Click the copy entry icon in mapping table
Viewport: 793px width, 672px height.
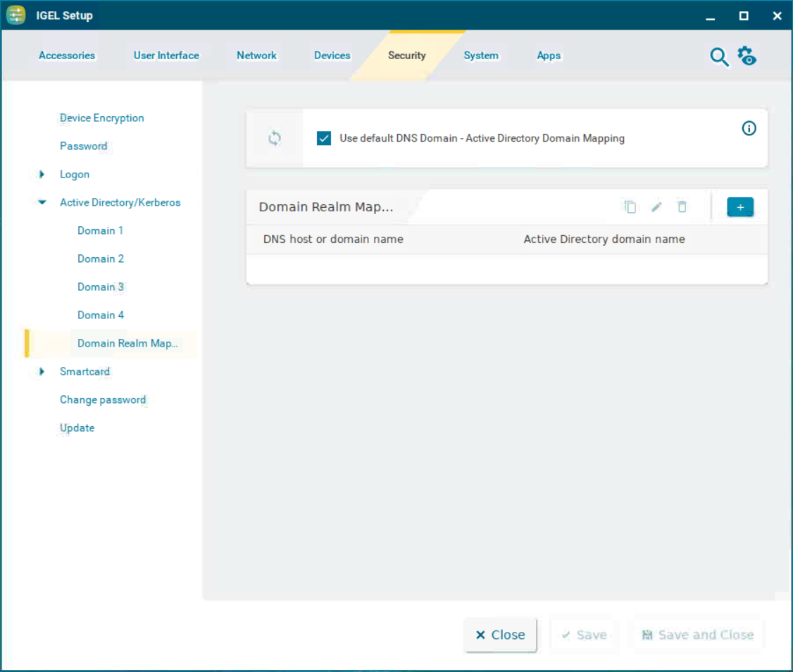point(630,207)
